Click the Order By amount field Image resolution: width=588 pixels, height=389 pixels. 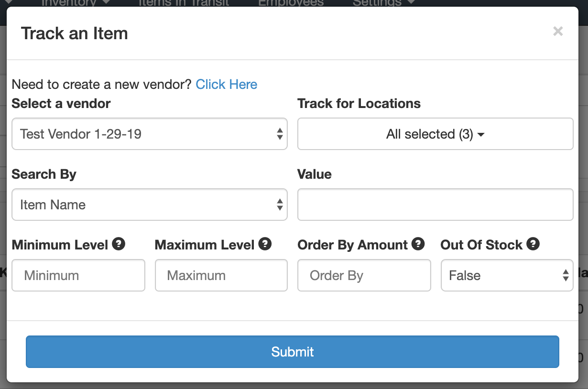tap(364, 275)
